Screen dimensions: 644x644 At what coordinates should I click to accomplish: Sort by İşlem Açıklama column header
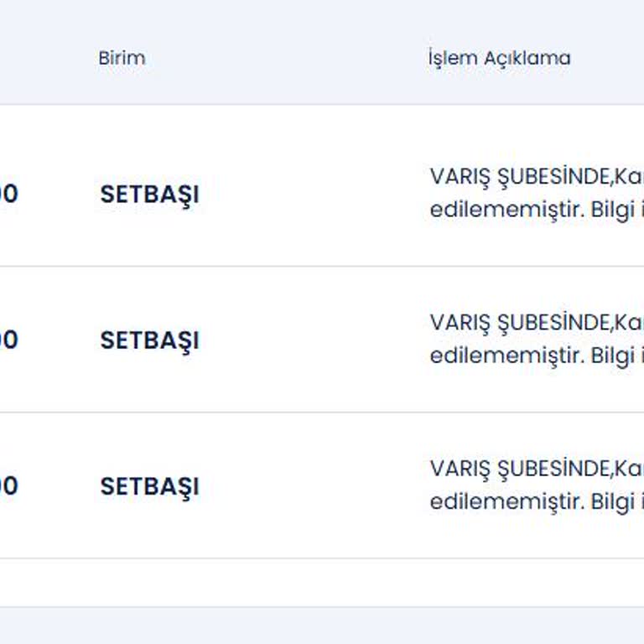coord(499,58)
